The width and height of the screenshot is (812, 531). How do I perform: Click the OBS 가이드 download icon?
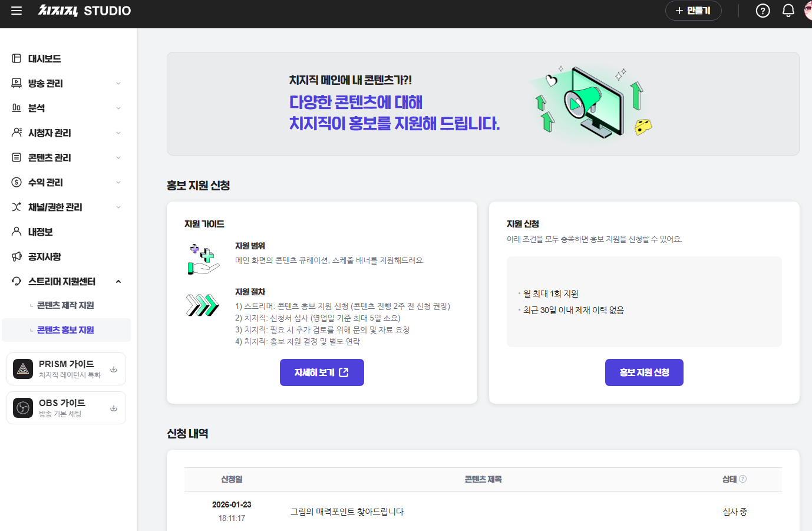click(114, 408)
